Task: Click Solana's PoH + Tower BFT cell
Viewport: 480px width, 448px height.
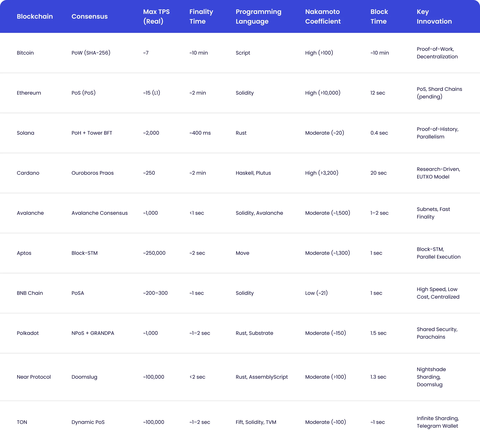Action: [92, 133]
